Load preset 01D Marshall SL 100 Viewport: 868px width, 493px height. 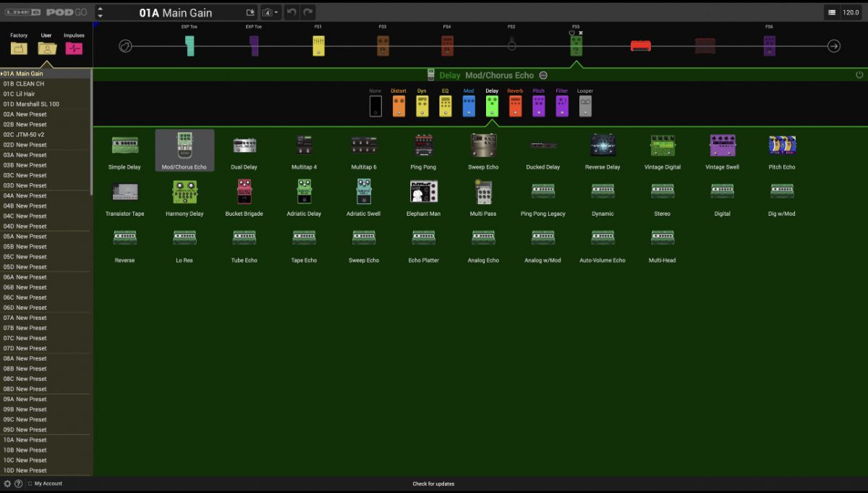(x=45, y=104)
